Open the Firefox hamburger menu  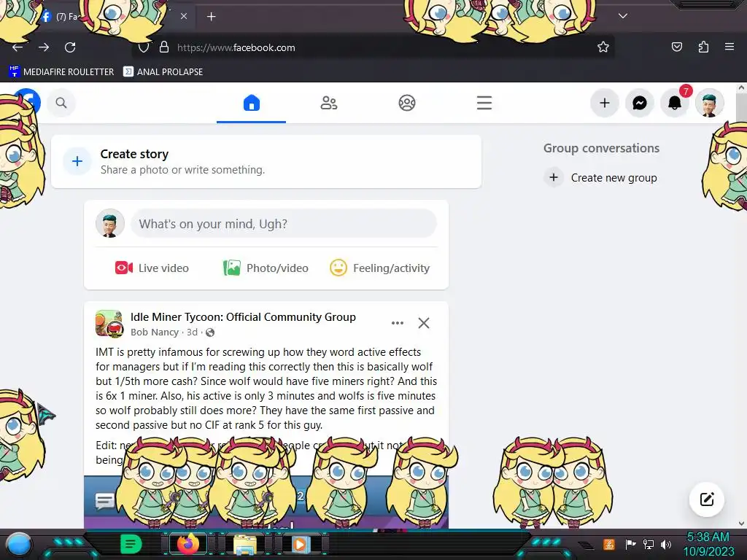(729, 47)
